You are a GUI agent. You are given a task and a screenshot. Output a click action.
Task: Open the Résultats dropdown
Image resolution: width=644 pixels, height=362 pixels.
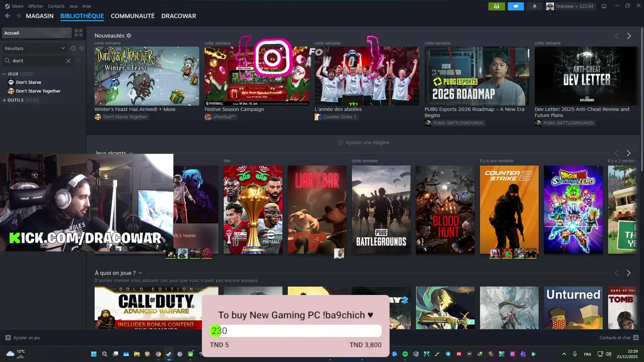(x=35, y=48)
